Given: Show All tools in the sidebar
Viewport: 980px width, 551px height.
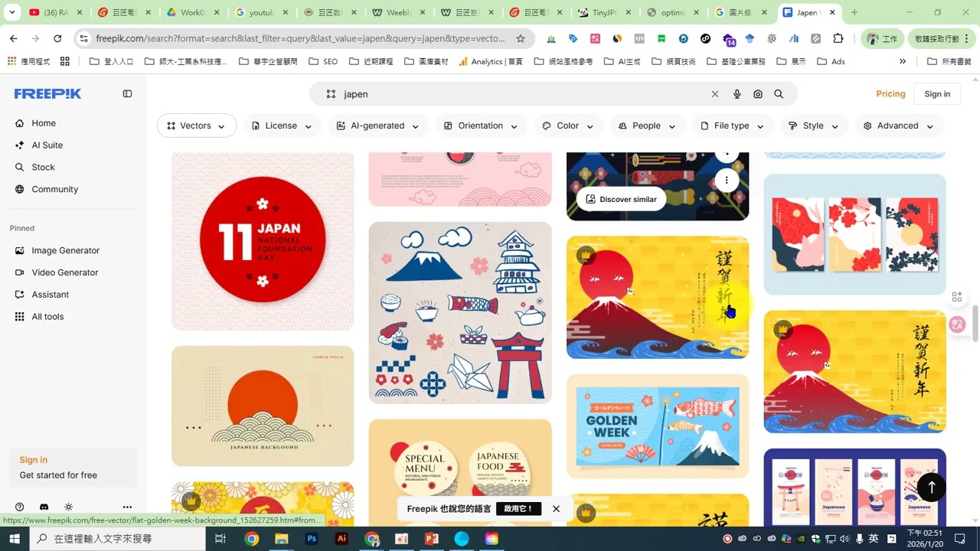Looking at the screenshot, I should pos(47,318).
